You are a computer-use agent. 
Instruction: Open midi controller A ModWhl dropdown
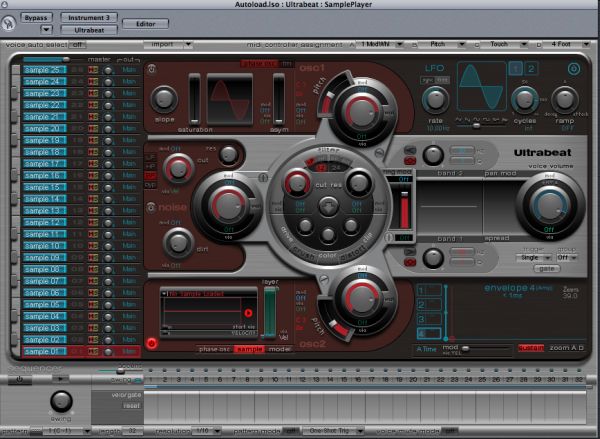point(380,44)
